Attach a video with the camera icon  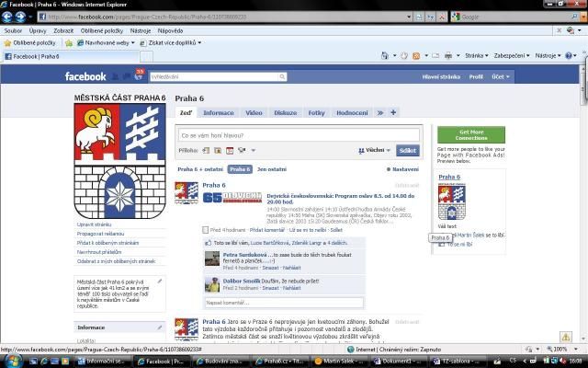tap(242, 150)
